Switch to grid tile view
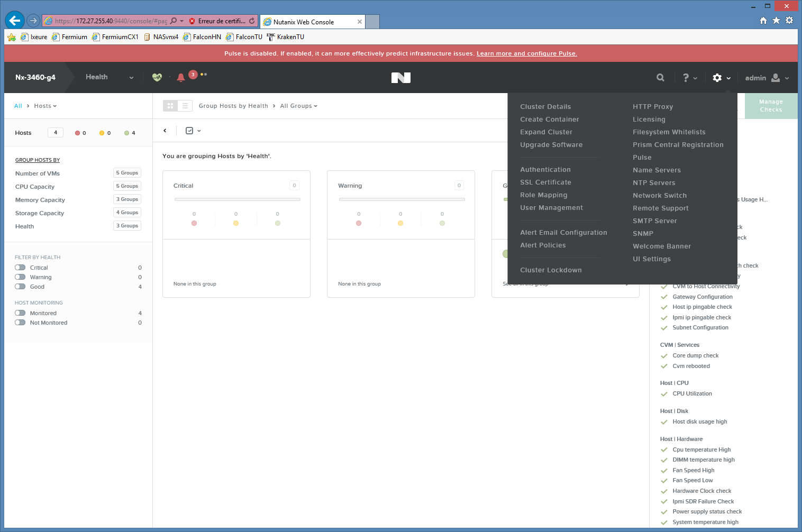This screenshot has height=532, width=802. click(170, 106)
